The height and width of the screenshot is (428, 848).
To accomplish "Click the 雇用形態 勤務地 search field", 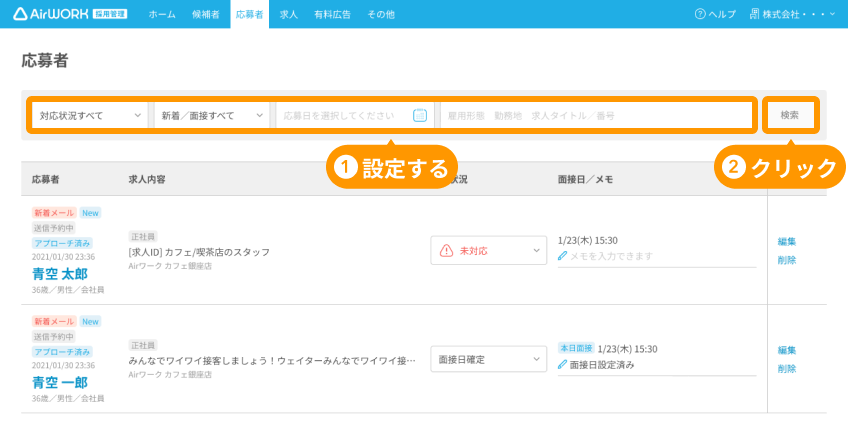I will [x=595, y=115].
